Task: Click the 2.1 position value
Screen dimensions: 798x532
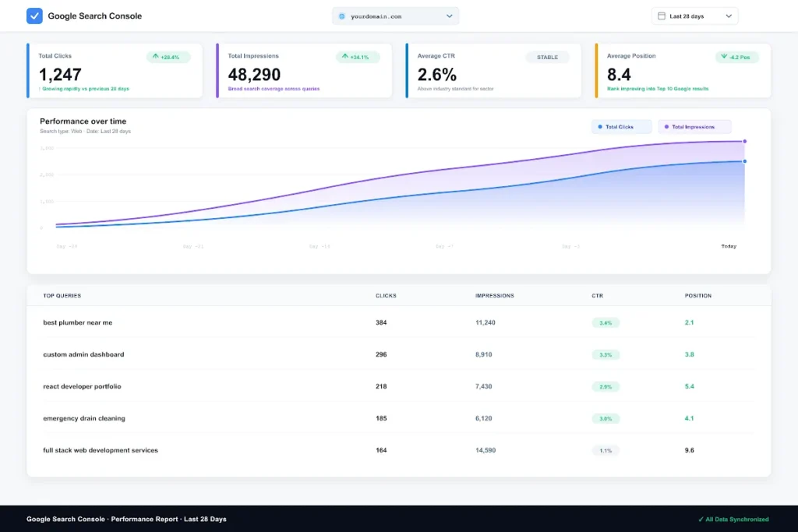Action: coord(689,322)
